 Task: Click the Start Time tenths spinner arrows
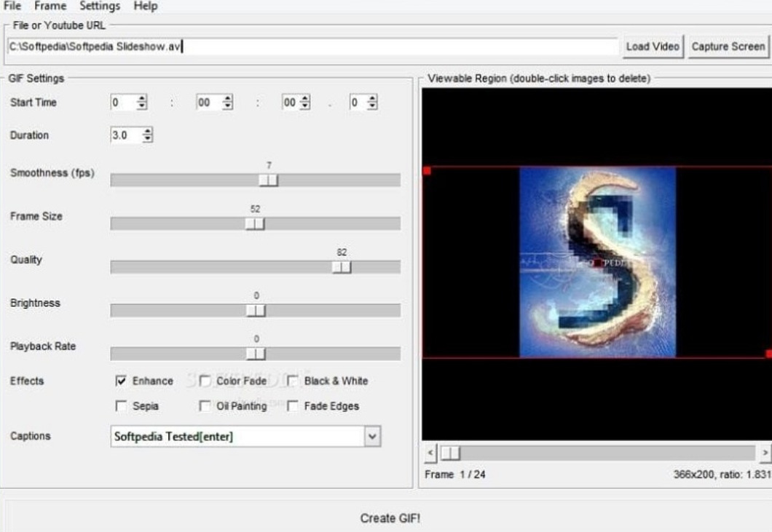(x=372, y=103)
